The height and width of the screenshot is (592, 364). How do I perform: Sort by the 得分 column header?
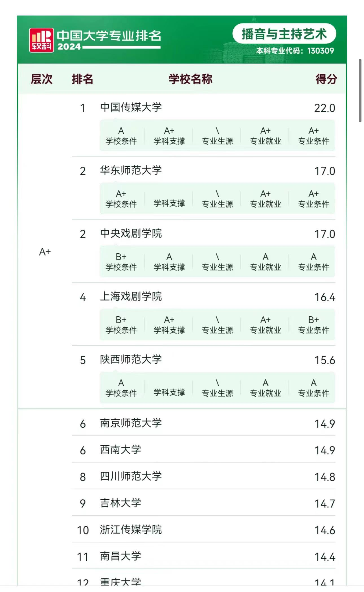point(326,79)
